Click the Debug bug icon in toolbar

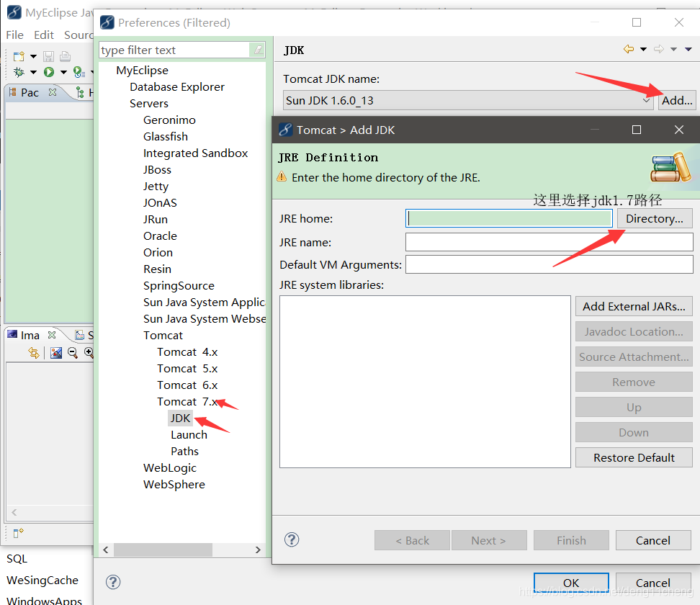(19, 72)
